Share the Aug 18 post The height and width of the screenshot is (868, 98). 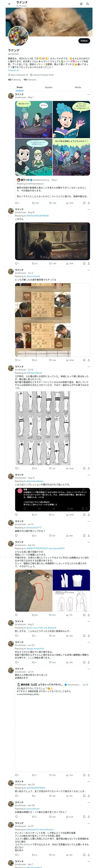pyautogui.click(x=89, y=263)
